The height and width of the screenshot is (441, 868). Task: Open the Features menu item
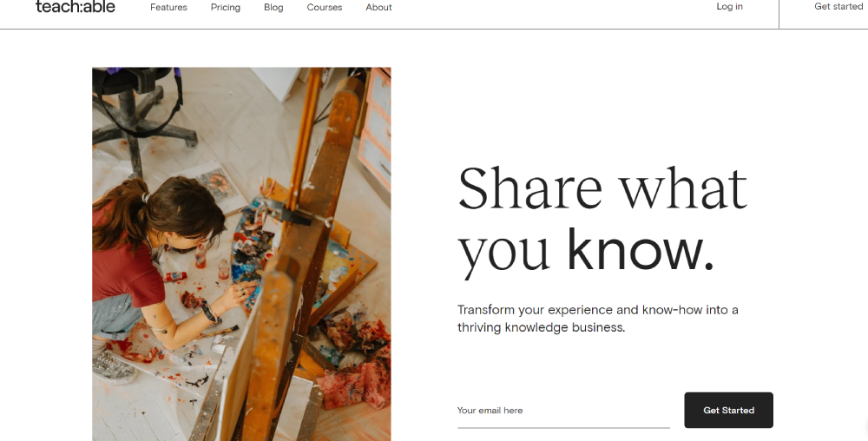pos(168,8)
